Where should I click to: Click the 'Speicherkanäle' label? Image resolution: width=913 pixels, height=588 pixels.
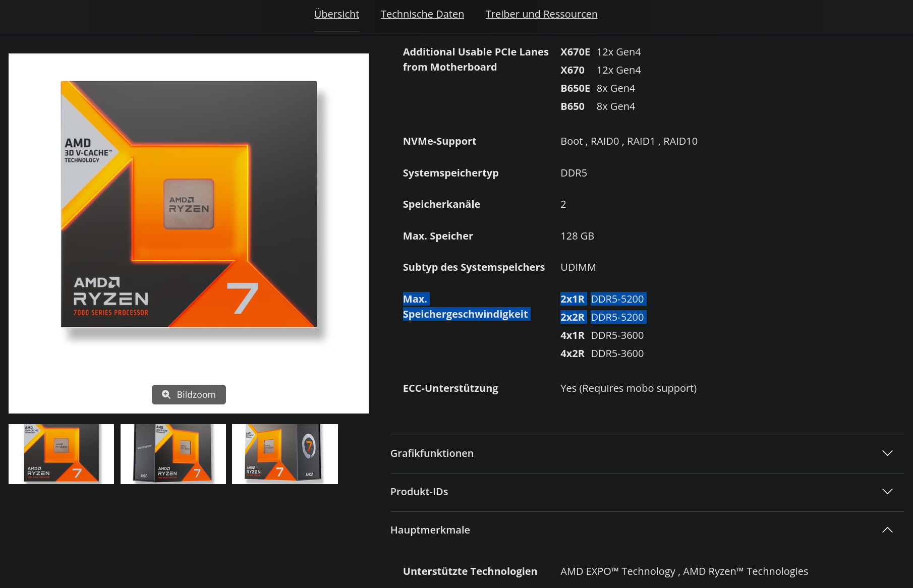(441, 204)
